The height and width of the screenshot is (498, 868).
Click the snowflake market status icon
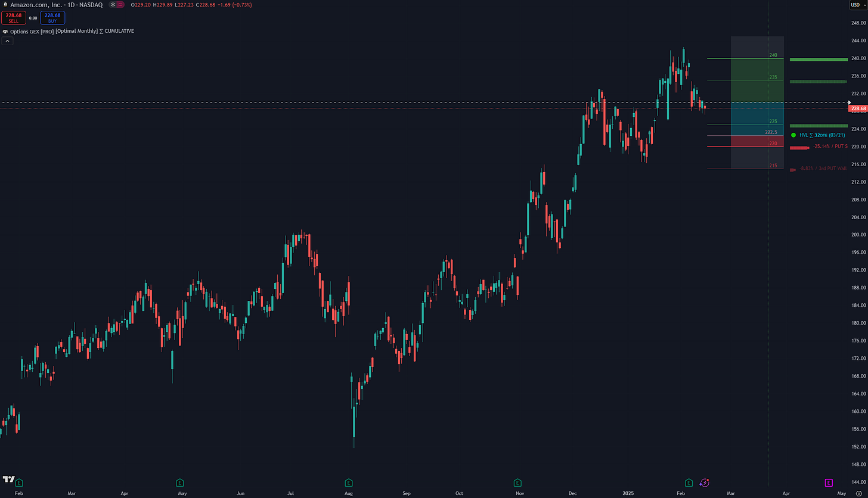112,5
